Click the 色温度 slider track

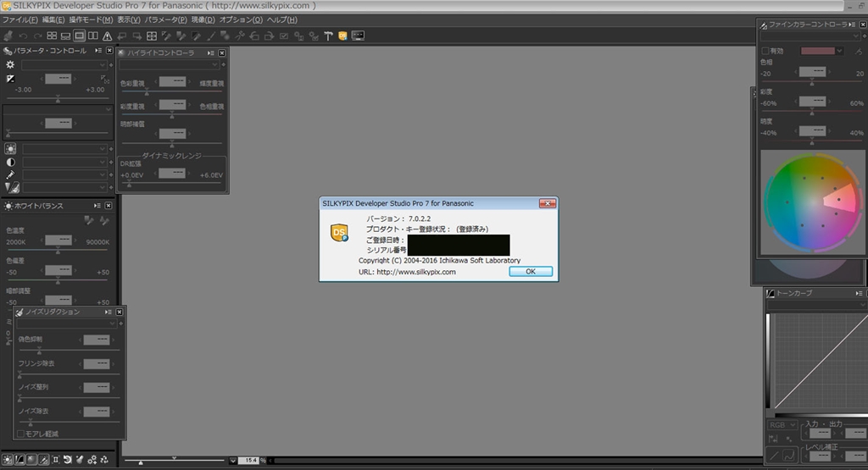[x=58, y=251]
